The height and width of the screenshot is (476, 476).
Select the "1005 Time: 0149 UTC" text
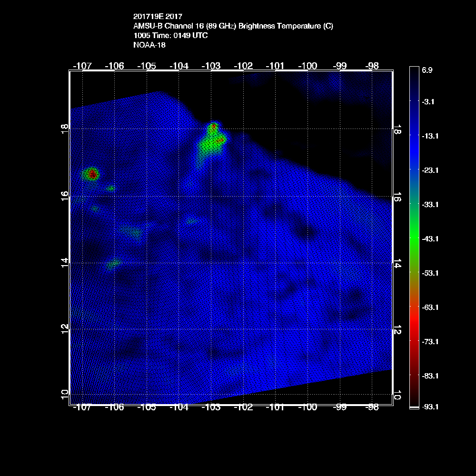170,36
